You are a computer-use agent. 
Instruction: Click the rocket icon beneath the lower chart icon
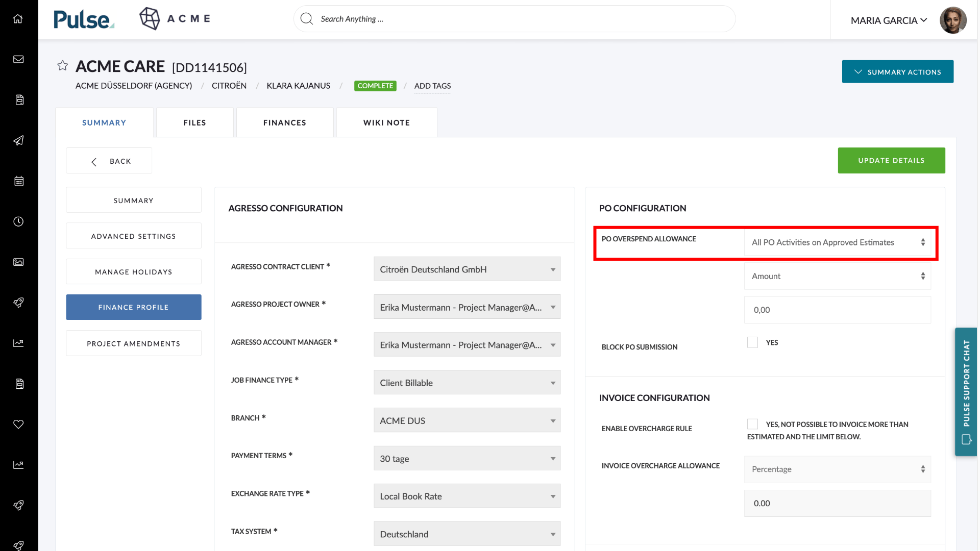pyautogui.click(x=18, y=505)
